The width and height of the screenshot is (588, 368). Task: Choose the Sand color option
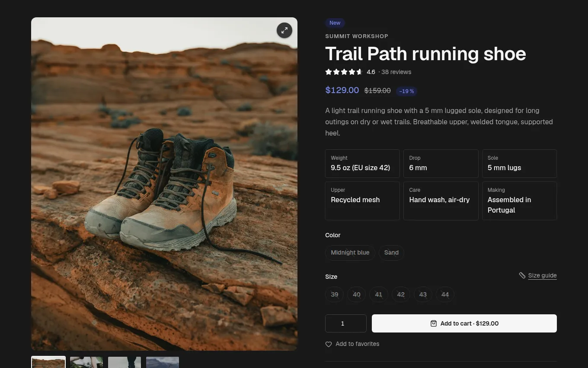coord(391,252)
